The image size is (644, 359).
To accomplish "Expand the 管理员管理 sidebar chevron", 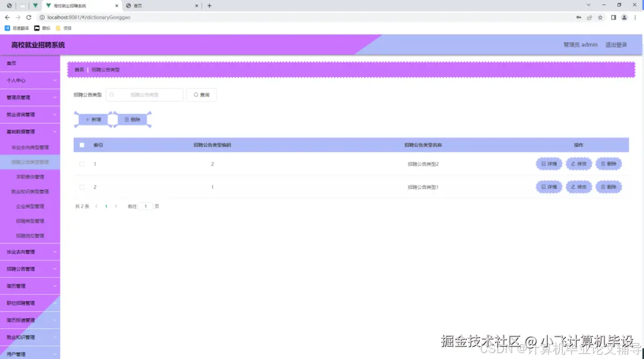I will pos(55,97).
